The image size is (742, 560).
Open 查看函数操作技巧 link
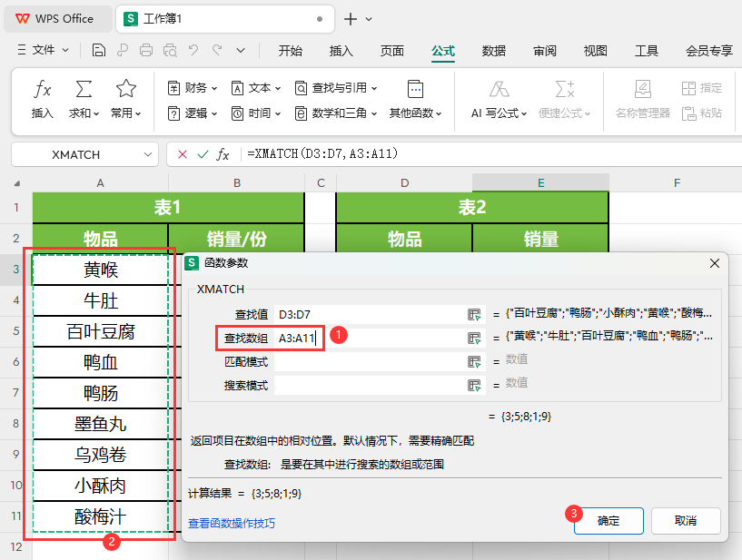(232, 523)
